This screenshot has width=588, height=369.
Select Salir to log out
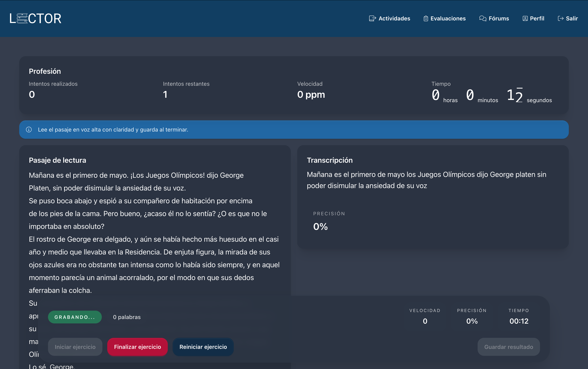[568, 19]
